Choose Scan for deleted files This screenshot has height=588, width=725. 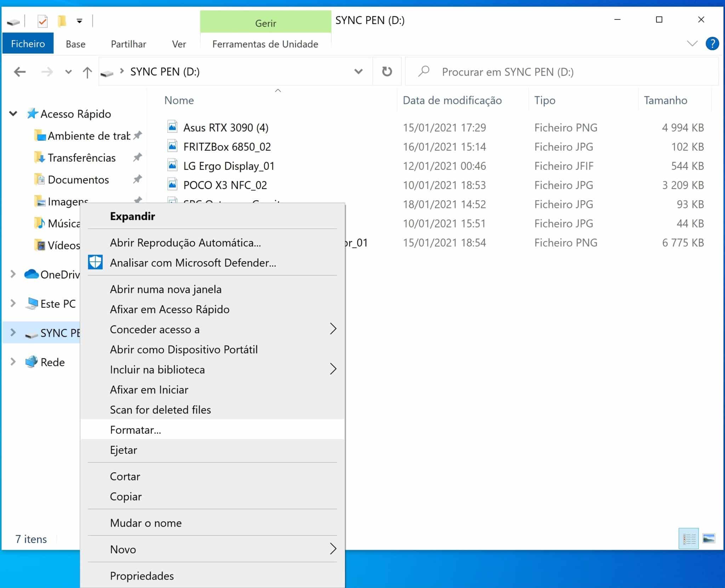point(212,410)
